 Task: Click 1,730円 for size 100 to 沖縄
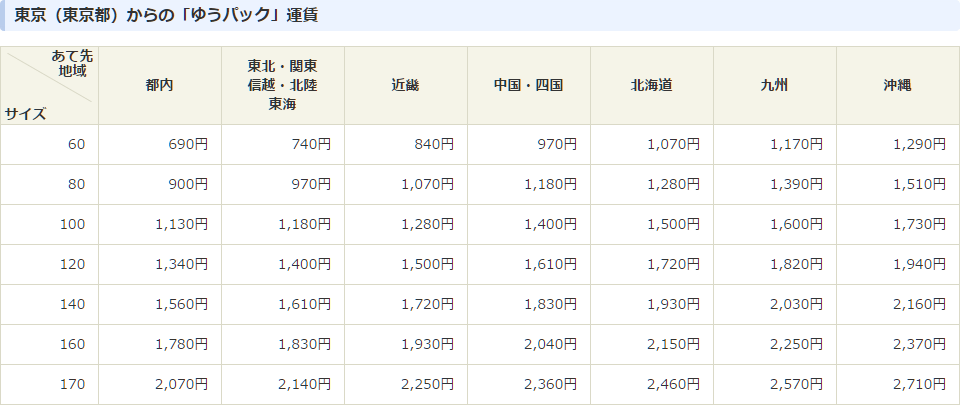click(x=920, y=225)
